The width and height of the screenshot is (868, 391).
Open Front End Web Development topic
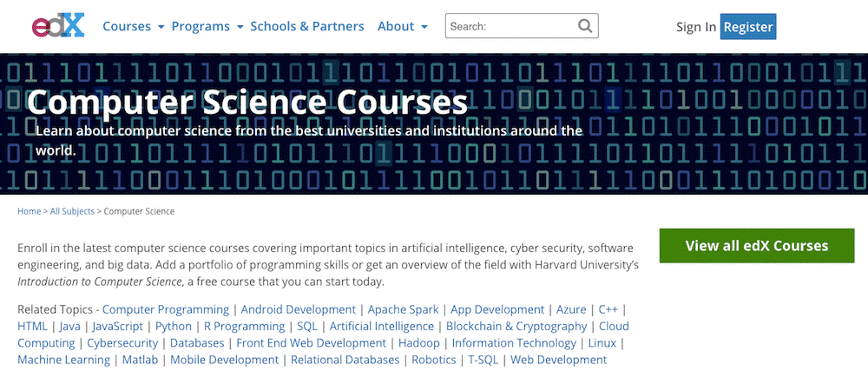pos(311,343)
